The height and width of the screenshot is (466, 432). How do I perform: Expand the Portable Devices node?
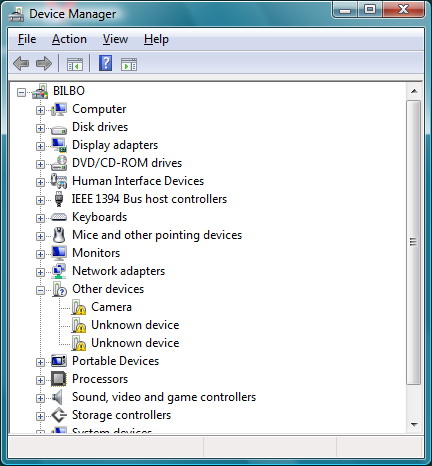point(40,362)
